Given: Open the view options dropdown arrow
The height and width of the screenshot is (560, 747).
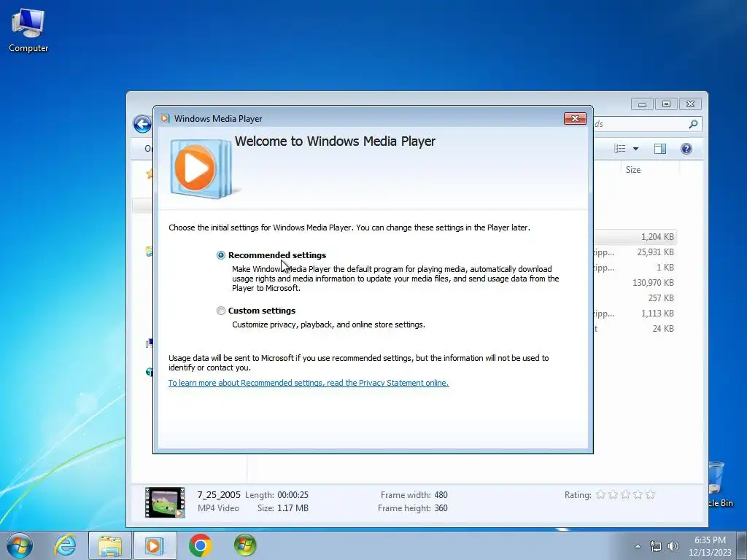Looking at the screenshot, I should pyautogui.click(x=635, y=149).
